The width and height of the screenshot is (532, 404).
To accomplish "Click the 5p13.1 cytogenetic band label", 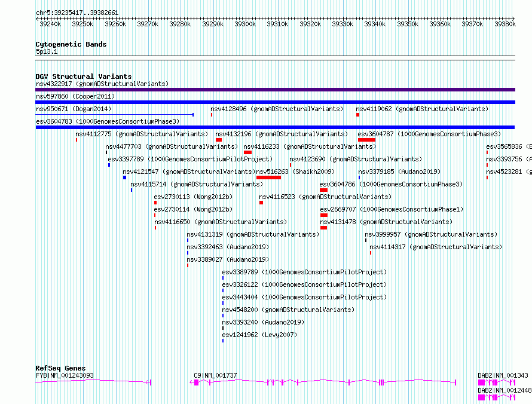I will [x=47, y=51].
